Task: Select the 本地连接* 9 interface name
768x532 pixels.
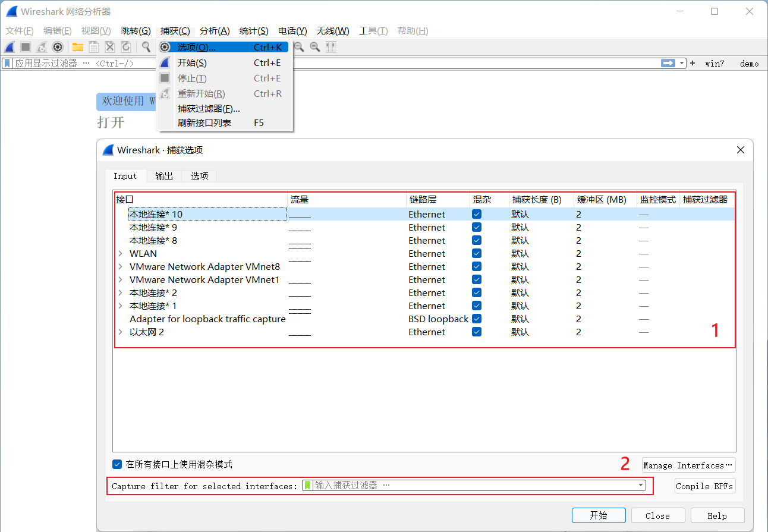Action: (x=153, y=228)
